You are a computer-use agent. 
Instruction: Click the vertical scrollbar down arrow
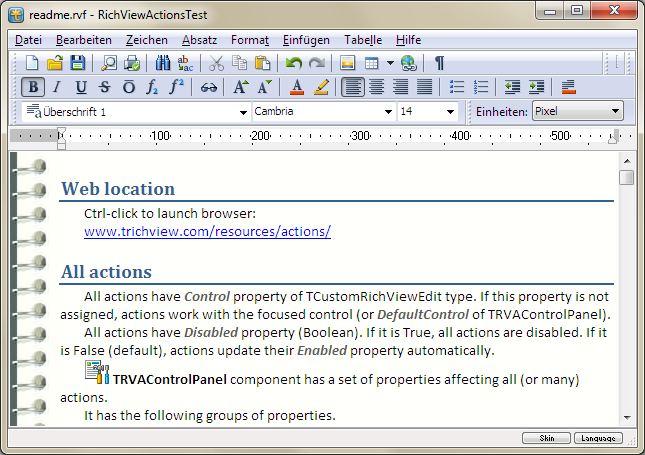pos(626,416)
